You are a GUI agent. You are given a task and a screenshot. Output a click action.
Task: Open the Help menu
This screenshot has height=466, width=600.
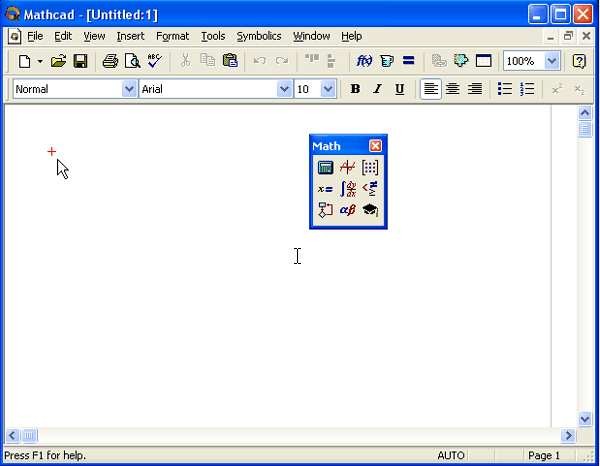352,36
